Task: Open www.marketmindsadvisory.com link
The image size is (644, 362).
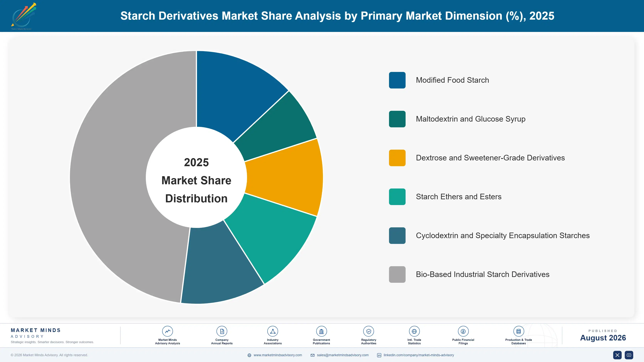Action: coord(278,355)
